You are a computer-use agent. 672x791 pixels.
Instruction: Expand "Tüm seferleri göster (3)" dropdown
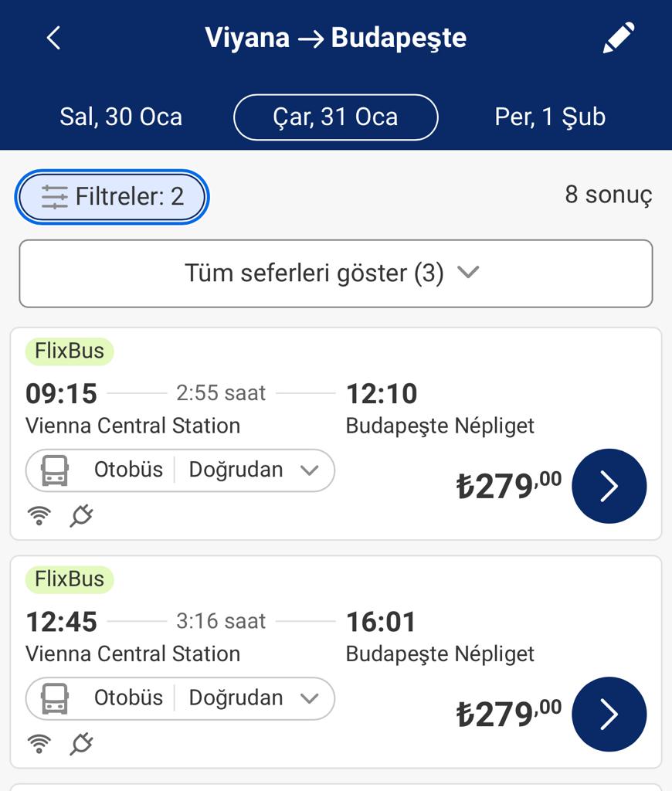pyautogui.click(x=336, y=273)
